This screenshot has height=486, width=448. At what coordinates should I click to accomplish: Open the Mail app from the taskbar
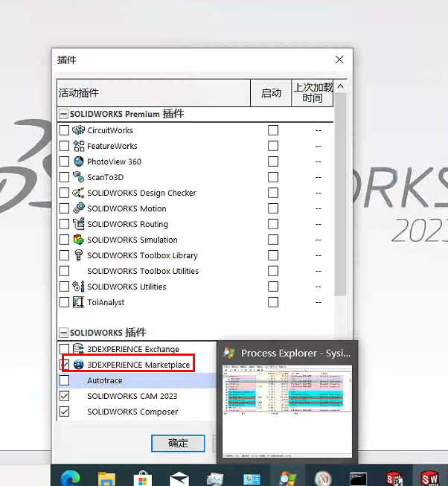(x=179, y=479)
